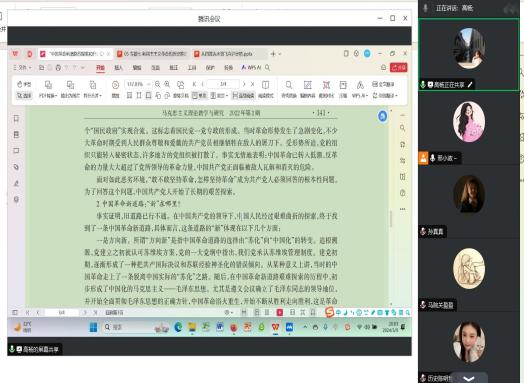524x383 pixels.
Task: Open the attachment paperclip sidebar icon
Action: click(x=16, y=167)
